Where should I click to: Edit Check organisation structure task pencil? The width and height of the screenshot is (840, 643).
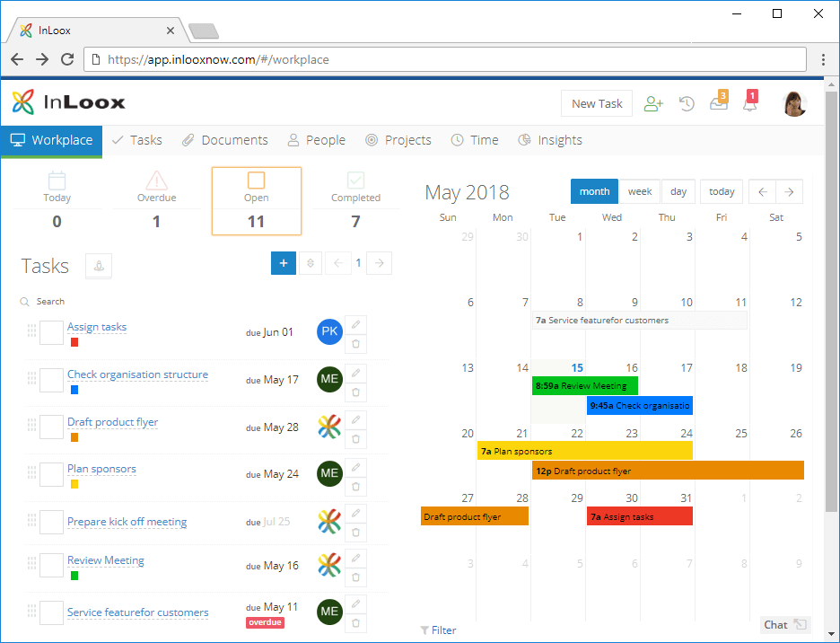[x=355, y=373]
